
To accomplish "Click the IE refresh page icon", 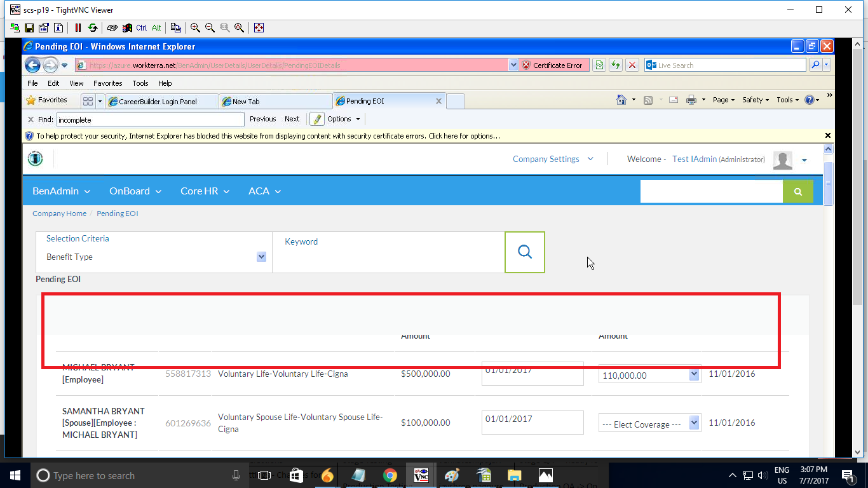I will click(x=615, y=65).
